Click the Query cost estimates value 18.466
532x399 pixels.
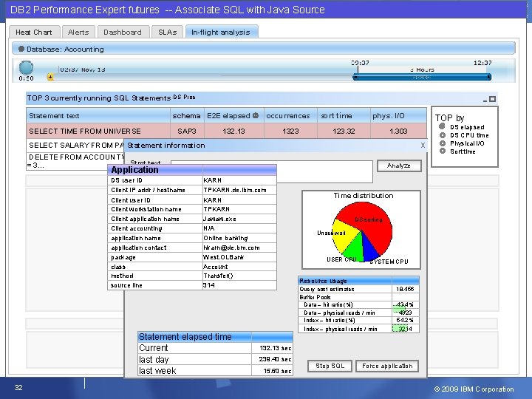click(405, 289)
